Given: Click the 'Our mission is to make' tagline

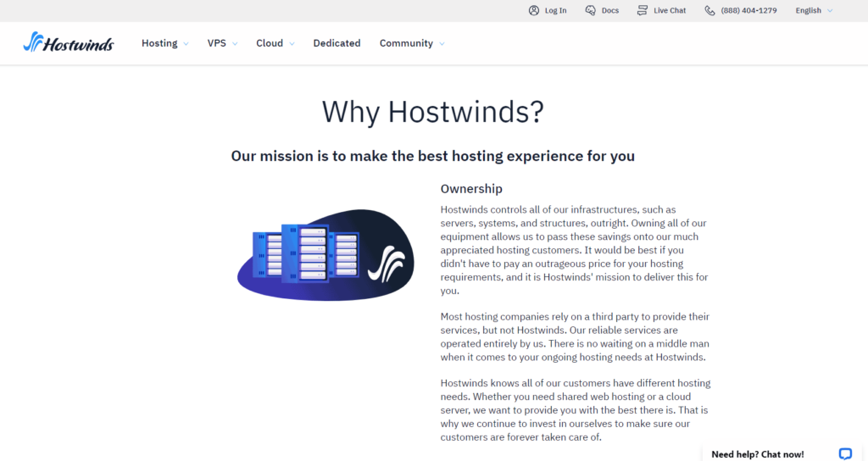Looking at the screenshot, I should pyautogui.click(x=433, y=156).
